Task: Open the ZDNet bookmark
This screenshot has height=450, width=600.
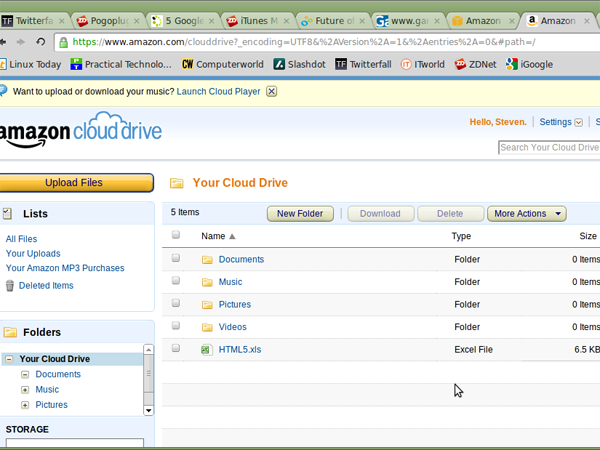Action: (x=475, y=64)
